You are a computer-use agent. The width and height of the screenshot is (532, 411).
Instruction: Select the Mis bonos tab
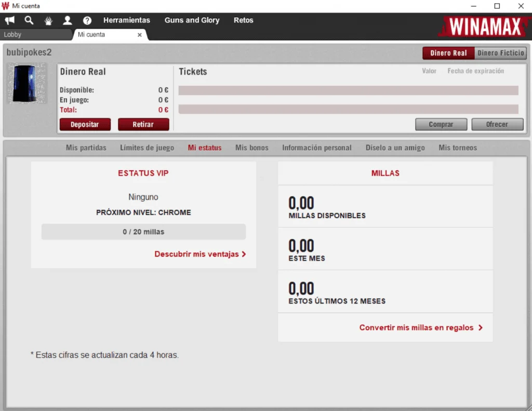(251, 148)
